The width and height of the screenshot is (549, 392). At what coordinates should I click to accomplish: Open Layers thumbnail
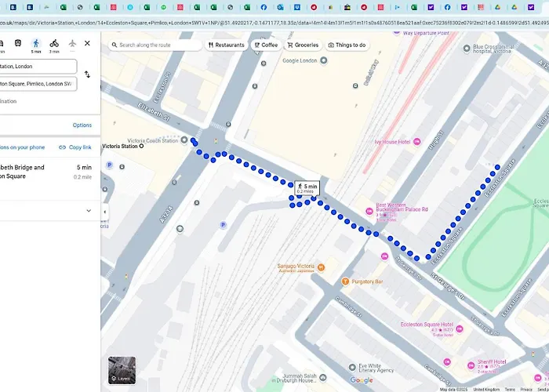pyautogui.click(x=122, y=370)
